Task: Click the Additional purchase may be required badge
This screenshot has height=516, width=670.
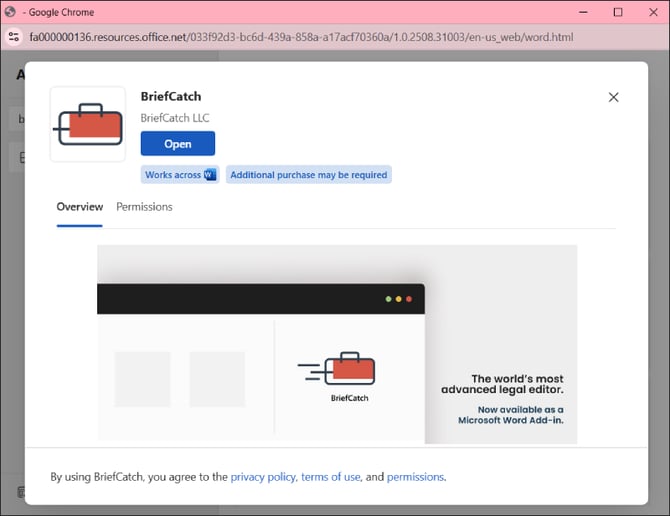Action: coord(309,175)
